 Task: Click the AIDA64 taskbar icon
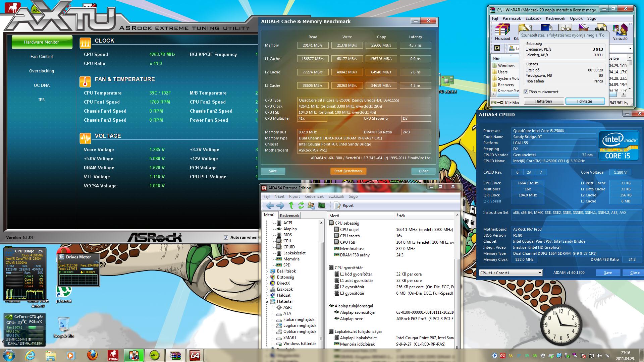[x=195, y=355]
